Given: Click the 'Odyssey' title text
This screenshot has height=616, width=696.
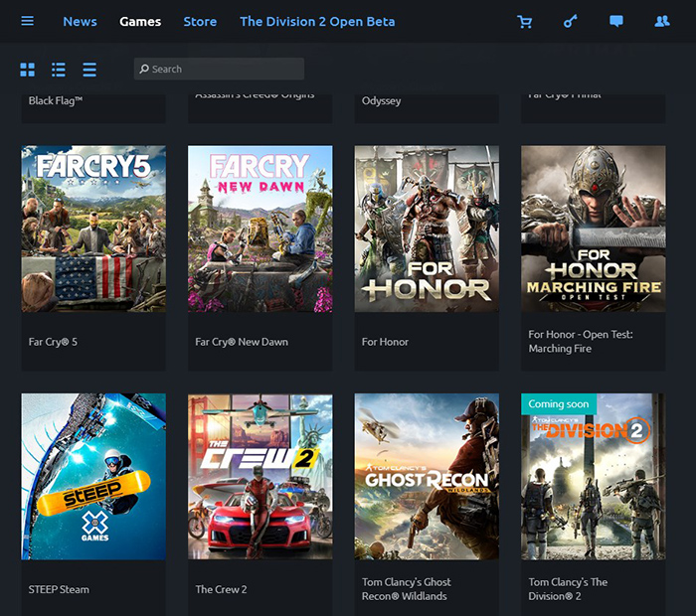Looking at the screenshot, I should [381, 100].
